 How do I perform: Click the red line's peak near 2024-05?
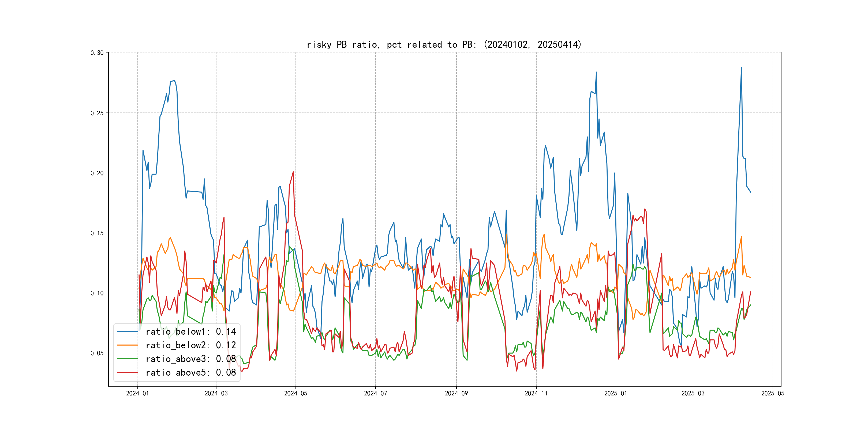tap(293, 172)
